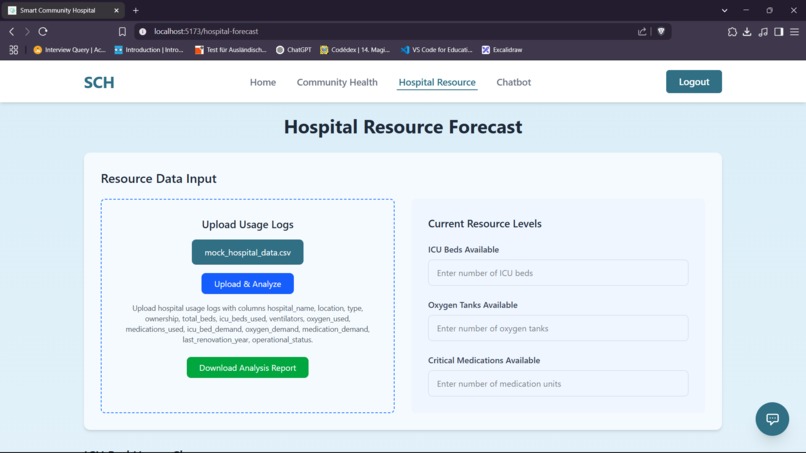Click the Upload & Analyze button

point(247,284)
